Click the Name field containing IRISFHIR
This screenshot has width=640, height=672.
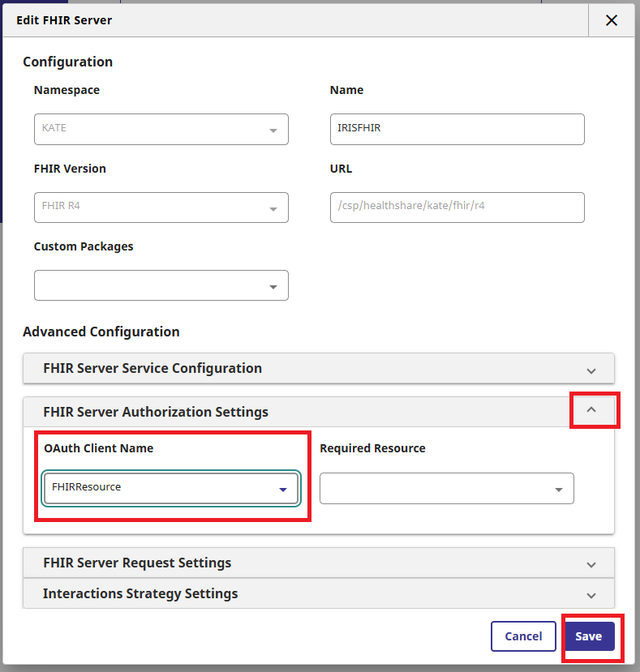pos(457,129)
